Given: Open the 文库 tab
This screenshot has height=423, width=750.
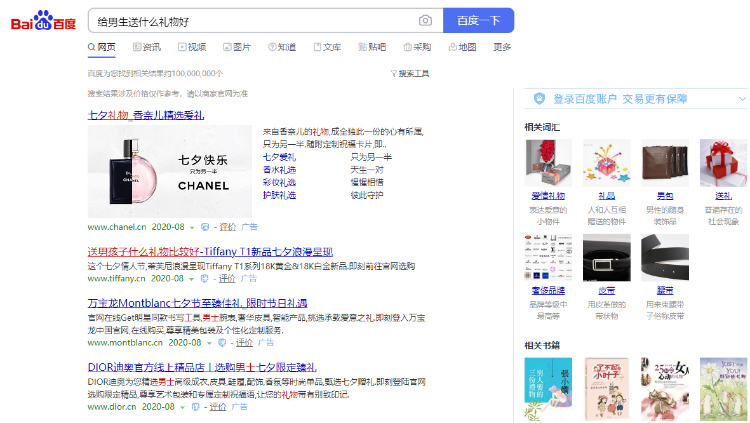Looking at the screenshot, I should pyautogui.click(x=328, y=47).
